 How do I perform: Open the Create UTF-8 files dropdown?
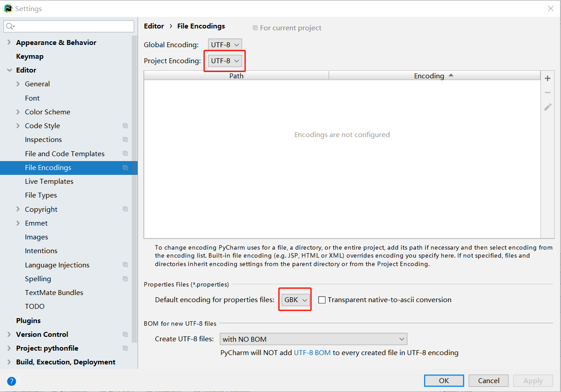[x=313, y=339]
